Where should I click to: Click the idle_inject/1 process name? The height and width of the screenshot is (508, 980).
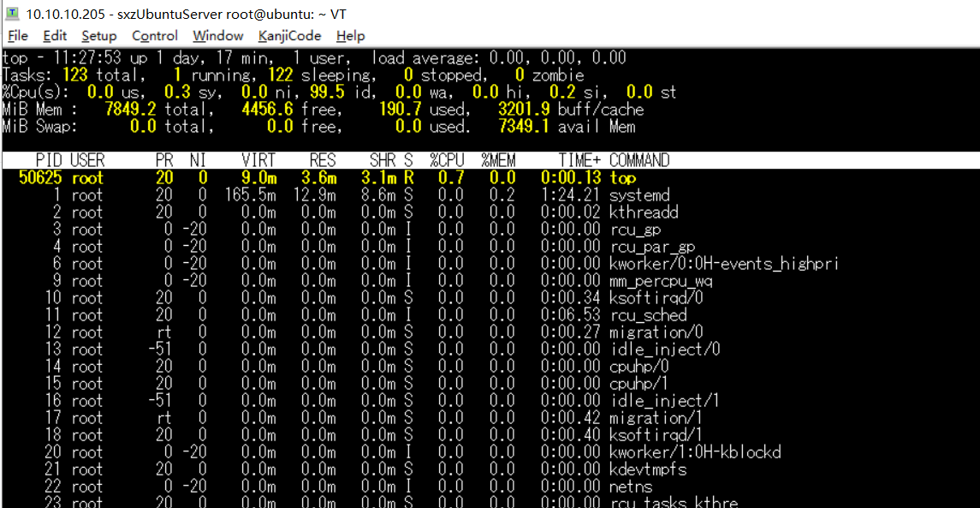pyautogui.click(x=665, y=400)
